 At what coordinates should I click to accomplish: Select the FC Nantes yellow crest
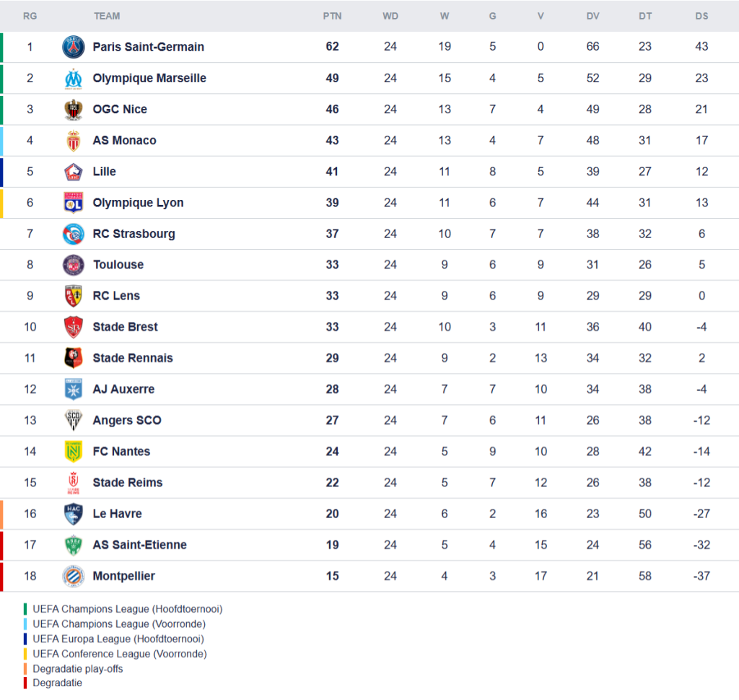[73, 452]
